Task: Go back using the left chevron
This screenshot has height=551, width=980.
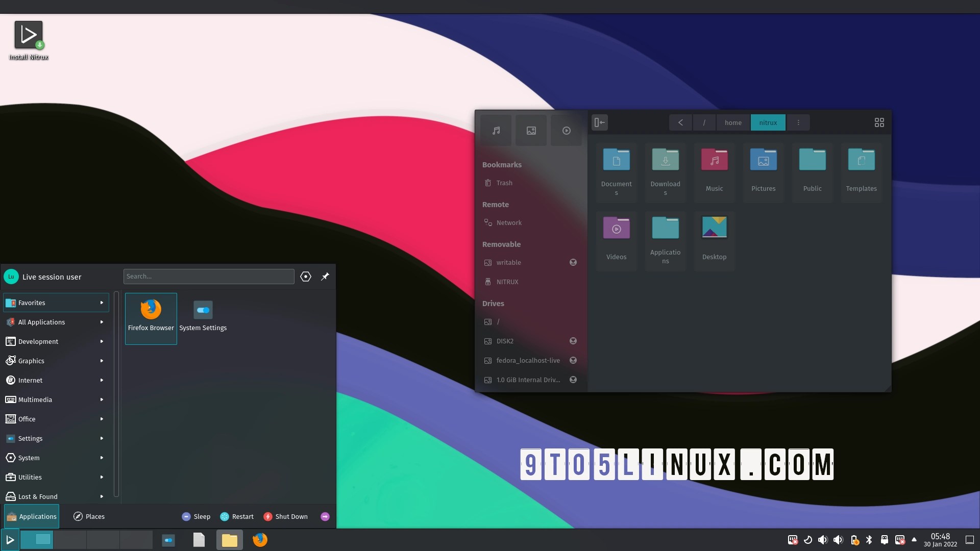Action: [x=680, y=122]
